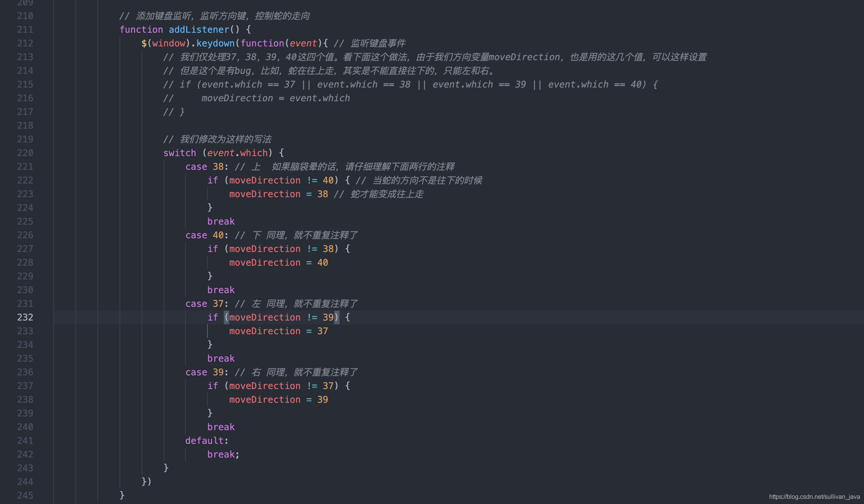Click 'moveDirection != 37' condition
The image size is (864, 504).
(x=281, y=386)
